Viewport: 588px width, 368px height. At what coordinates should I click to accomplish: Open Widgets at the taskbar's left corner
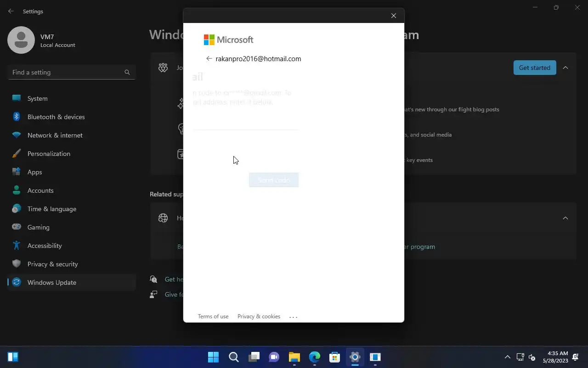(13, 357)
